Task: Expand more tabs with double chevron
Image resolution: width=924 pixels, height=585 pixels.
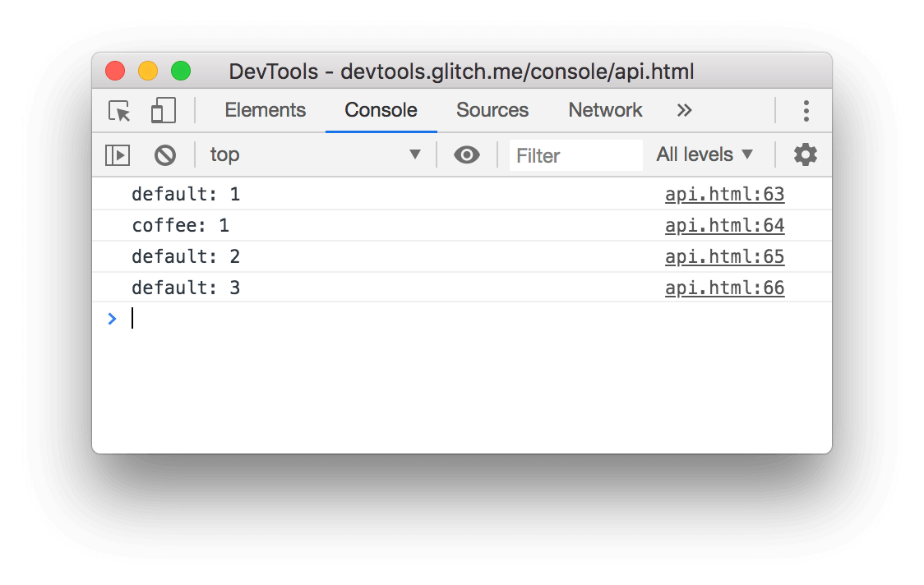Action: coord(684,110)
